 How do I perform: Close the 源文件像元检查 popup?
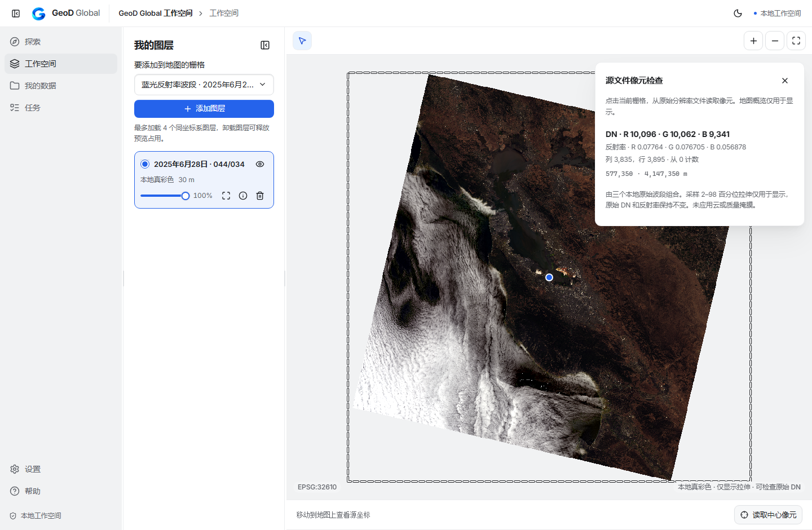coord(785,81)
